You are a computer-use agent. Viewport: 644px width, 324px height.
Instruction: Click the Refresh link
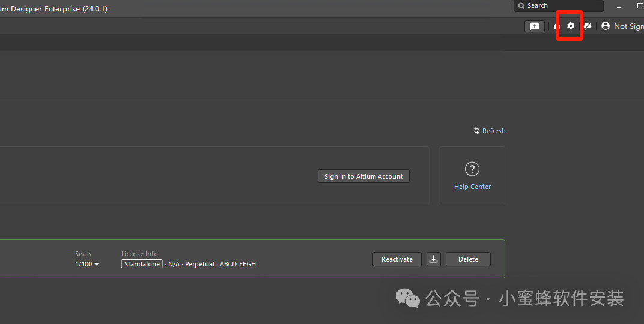pyautogui.click(x=490, y=131)
